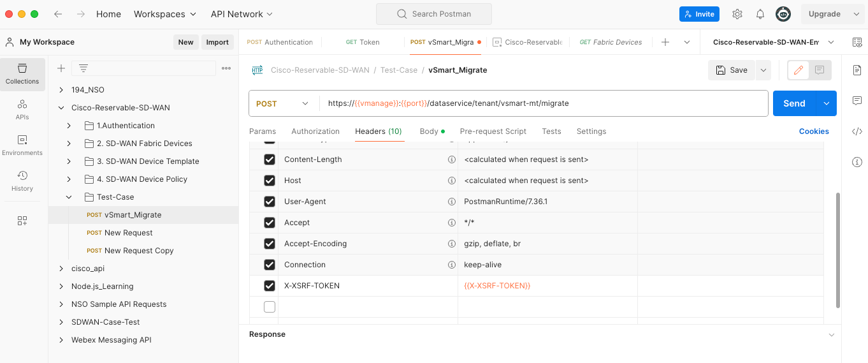Click the forward navigation arrow
Screen dimensions: 868x363
[80, 14]
